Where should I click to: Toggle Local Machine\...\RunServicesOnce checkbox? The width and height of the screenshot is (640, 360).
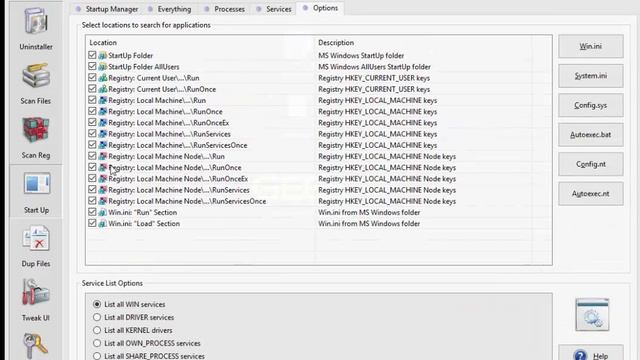click(x=92, y=145)
